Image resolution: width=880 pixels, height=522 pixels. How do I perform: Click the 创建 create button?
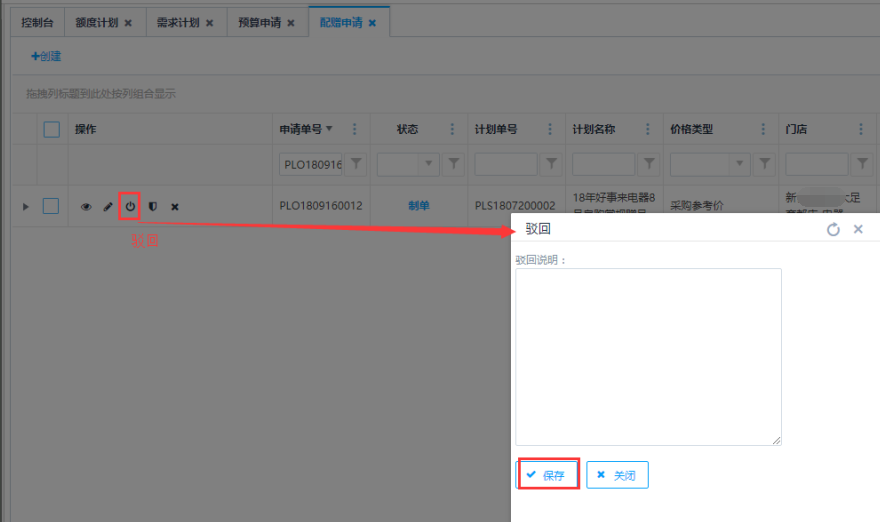(x=46, y=56)
